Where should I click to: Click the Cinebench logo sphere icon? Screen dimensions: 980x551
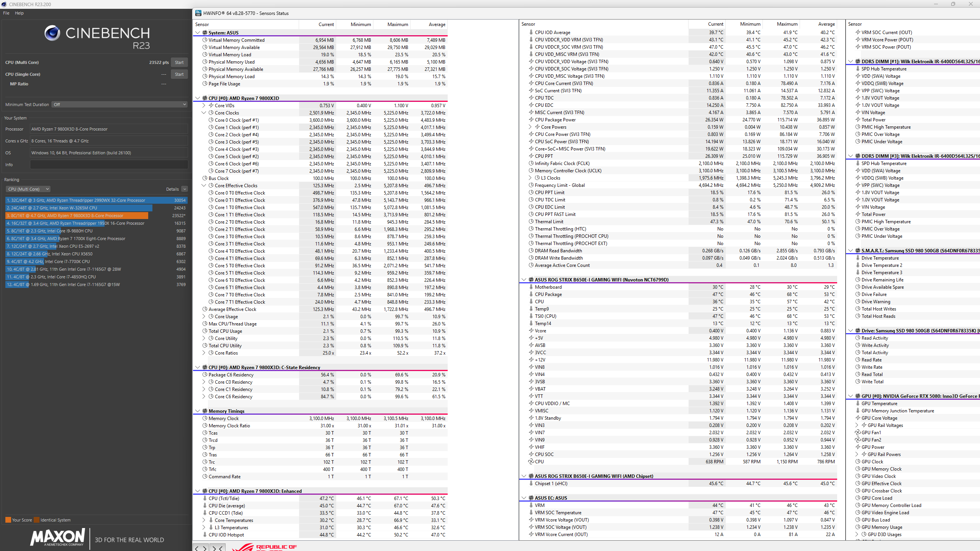pos(52,33)
